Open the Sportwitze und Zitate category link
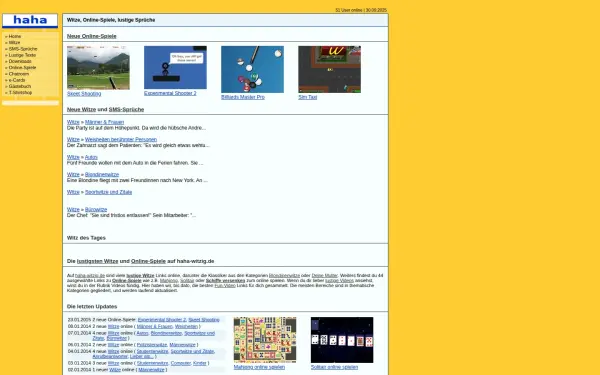This screenshot has width=600, height=375. coord(108,192)
